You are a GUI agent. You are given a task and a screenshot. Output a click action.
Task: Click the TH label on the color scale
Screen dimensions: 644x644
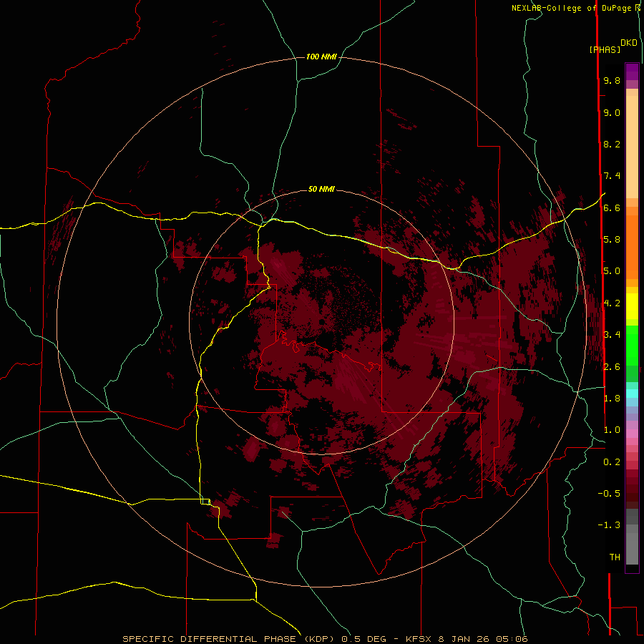pyautogui.click(x=615, y=557)
